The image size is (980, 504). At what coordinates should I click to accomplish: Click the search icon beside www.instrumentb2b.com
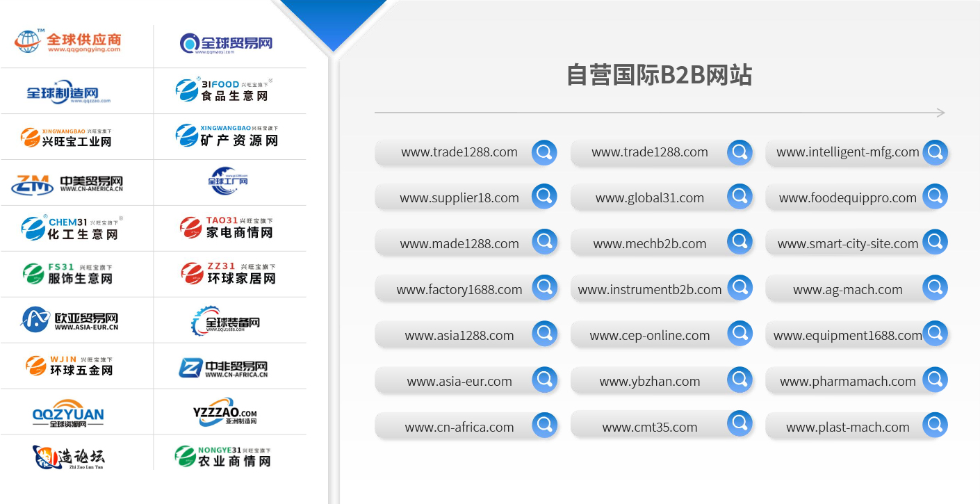740,288
